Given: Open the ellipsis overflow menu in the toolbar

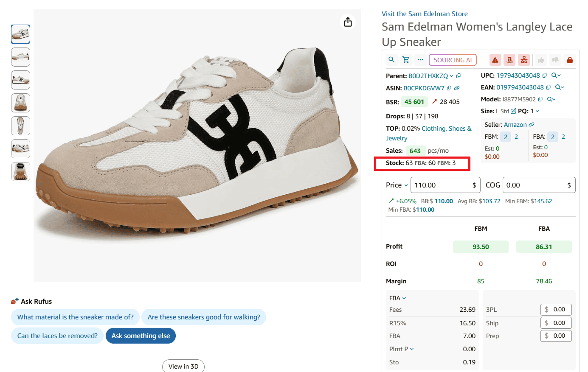Looking at the screenshot, I should tap(420, 59).
